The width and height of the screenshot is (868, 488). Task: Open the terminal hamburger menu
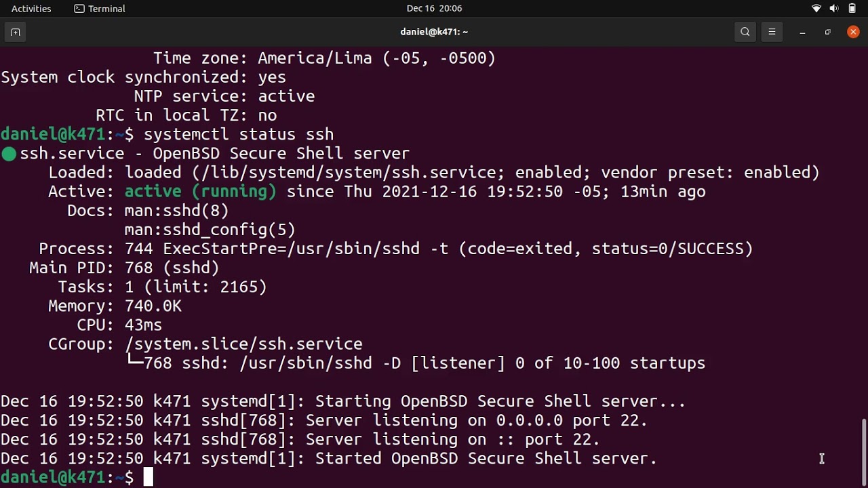pos(772,32)
